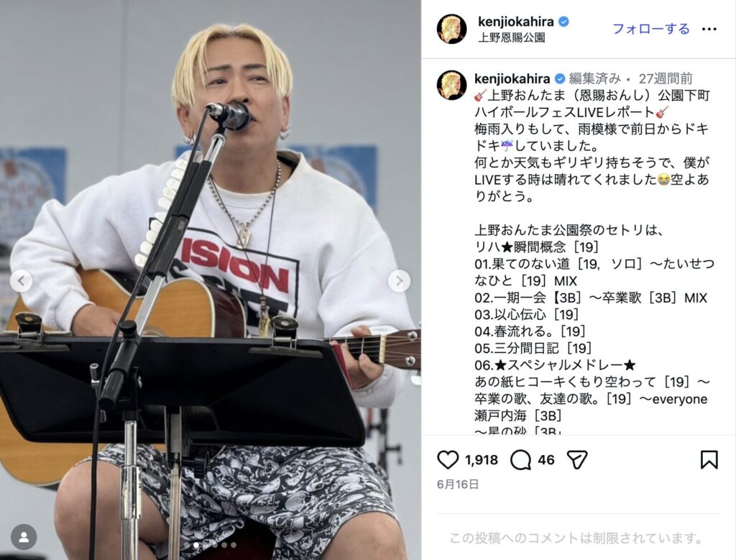
Task: Click the 6月16日 post date
Action: (458, 485)
